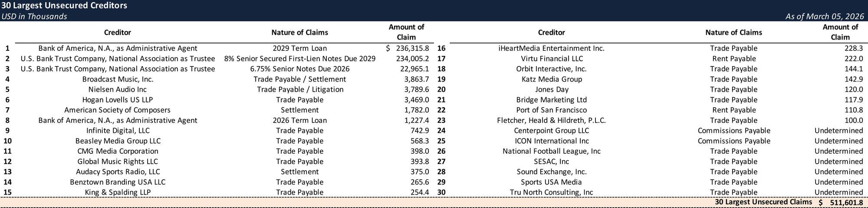Select row number 1
This screenshot has width=868, height=208.
pos(7,48)
